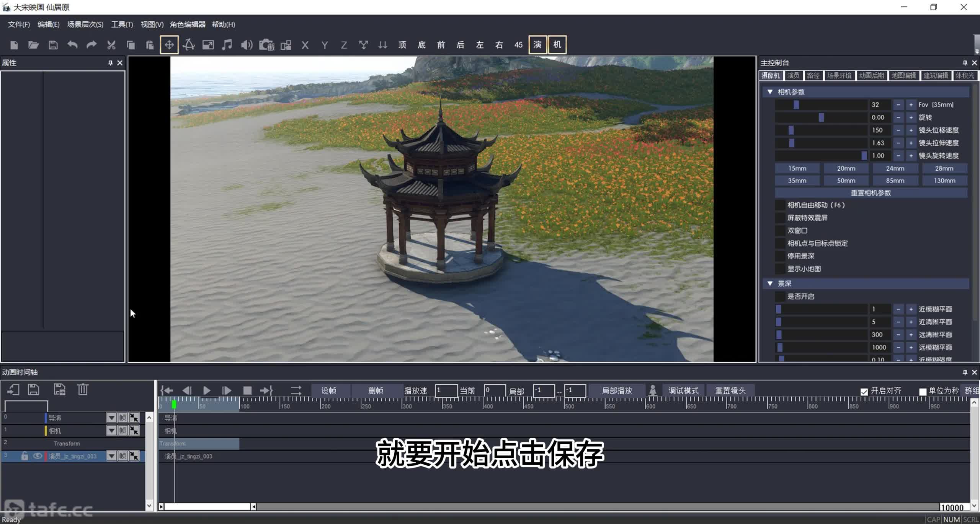Click the Paste clipboard icon
This screenshot has height=524, width=980.
click(x=150, y=45)
